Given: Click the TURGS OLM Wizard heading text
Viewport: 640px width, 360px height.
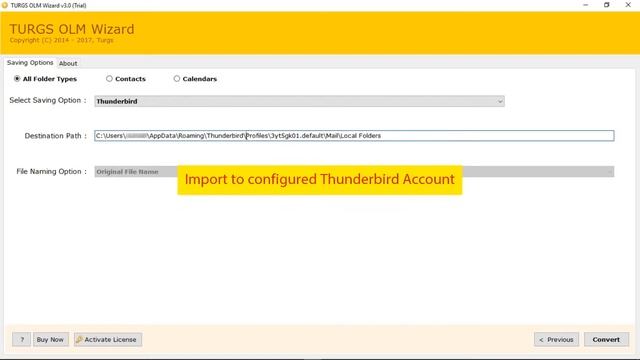Looking at the screenshot, I should [x=72, y=29].
